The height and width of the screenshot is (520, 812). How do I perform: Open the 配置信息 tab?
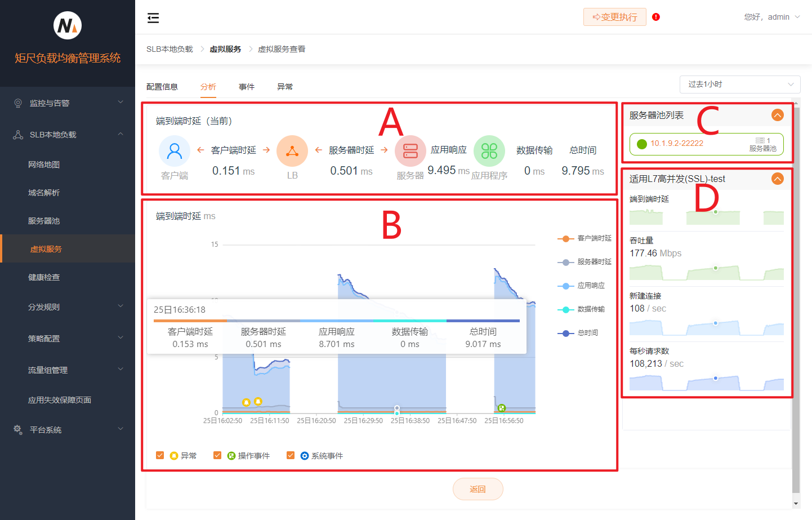coord(163,86)
